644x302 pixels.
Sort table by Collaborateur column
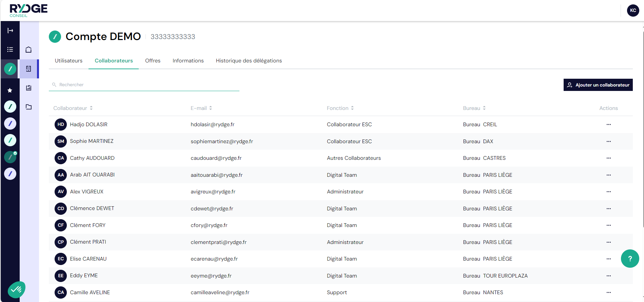click(73, 108)
